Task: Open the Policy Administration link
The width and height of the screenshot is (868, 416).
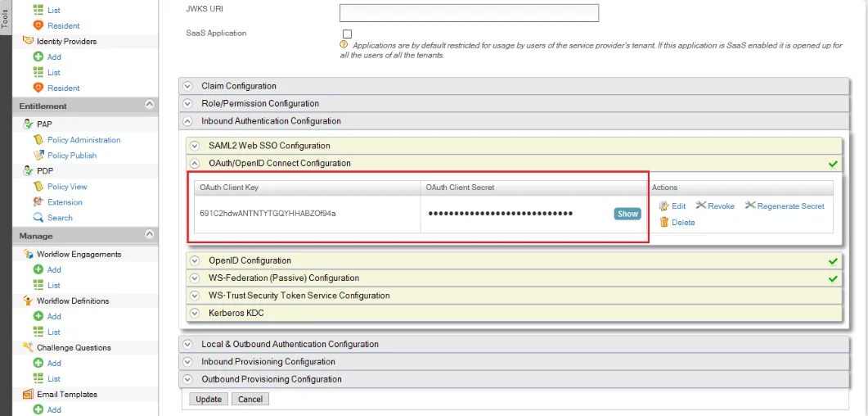Action: 84,140
